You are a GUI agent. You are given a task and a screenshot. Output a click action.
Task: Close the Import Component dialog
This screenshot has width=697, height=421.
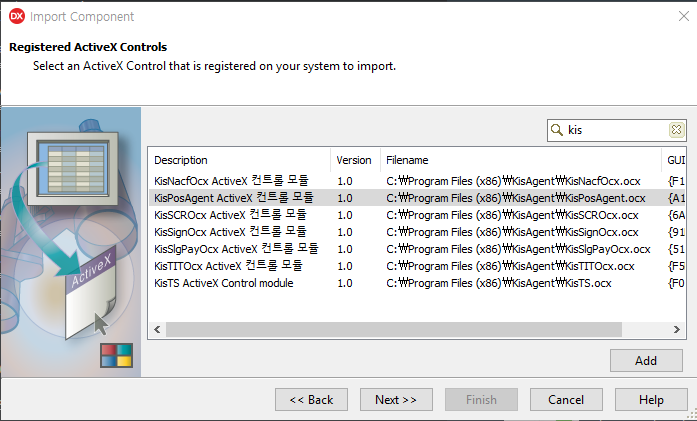pos(684,16)
